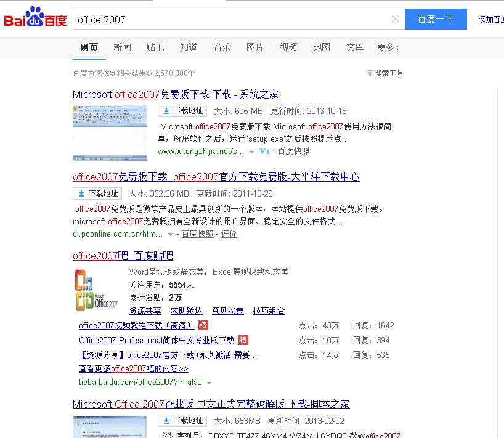Switch to the 文库 tab
The height and width of the screenshot is (438, 504).
click(355, 47)
